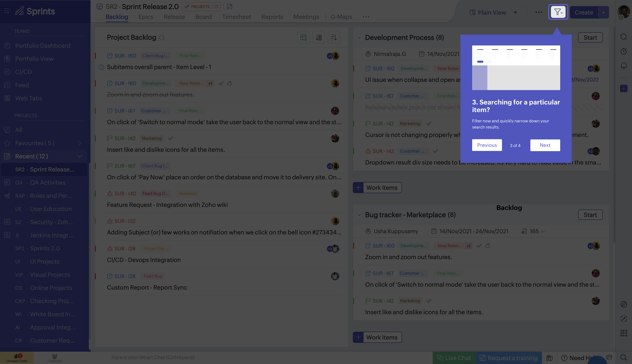The height and width of the screenshot is (364, 632).
Task: Open the Create button dropdown arrow
Action: (603, 13)
